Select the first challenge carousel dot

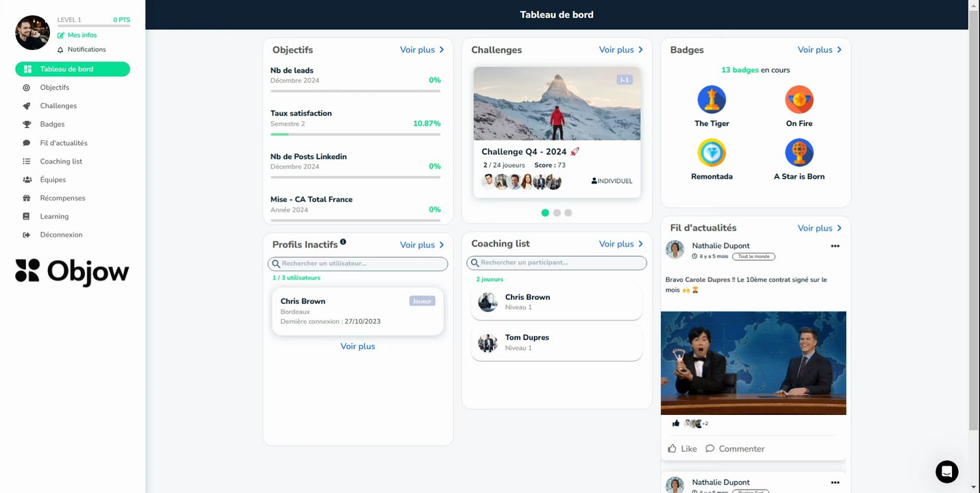[545, 213]
